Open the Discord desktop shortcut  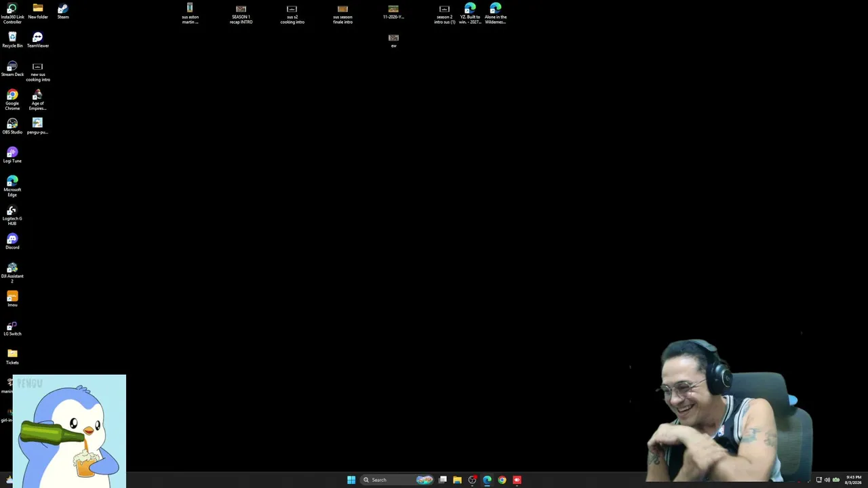12,241
